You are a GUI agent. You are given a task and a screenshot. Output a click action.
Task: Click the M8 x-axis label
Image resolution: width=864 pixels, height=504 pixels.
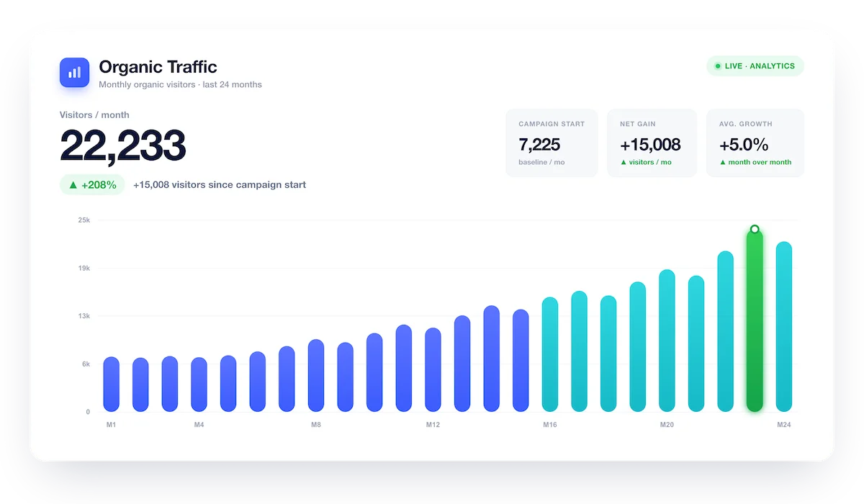[x=316, y=425]
